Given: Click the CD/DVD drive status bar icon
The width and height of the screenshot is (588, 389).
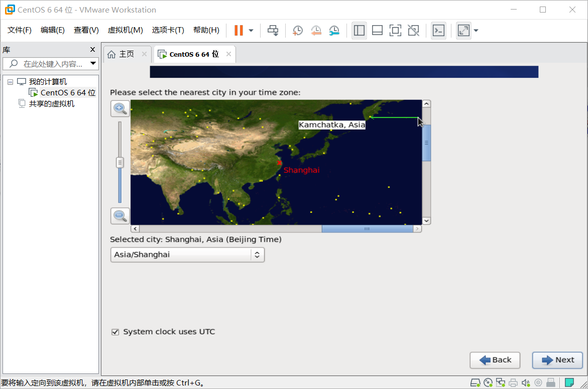Looking at the screenshot, I should (x=488, y=382).
